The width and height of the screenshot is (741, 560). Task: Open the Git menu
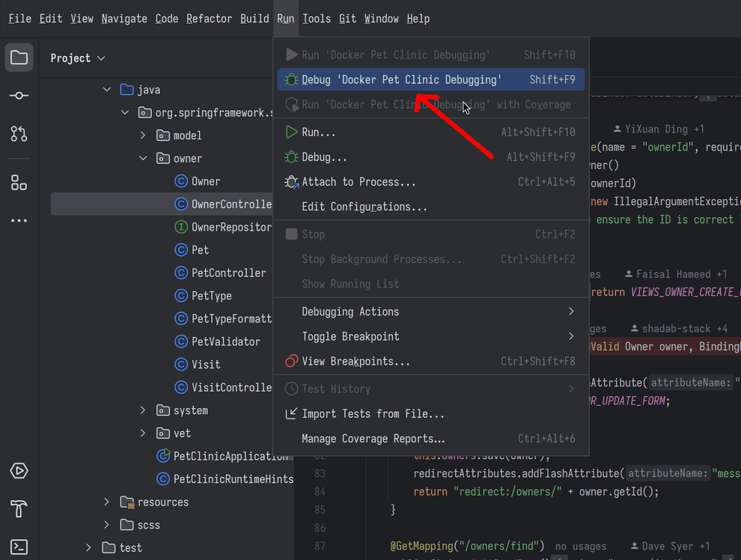click(x=347, y=18)
